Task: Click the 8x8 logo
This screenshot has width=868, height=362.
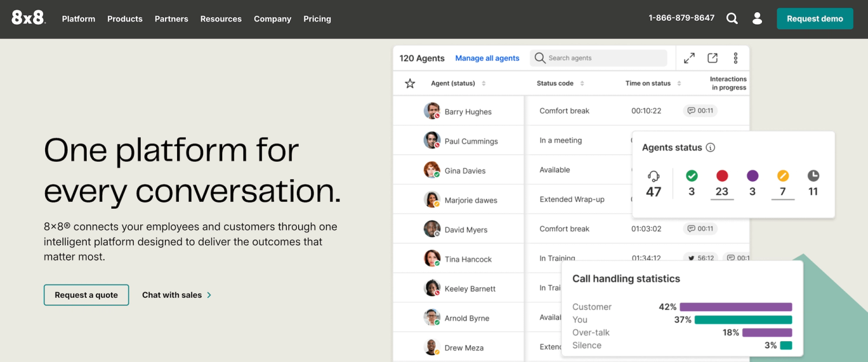Action: (x=28, y=18)
